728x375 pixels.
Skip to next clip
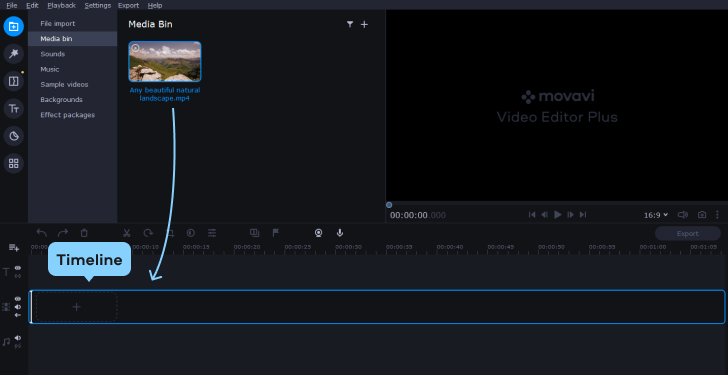pyautogui.click(x=583, y=214)
